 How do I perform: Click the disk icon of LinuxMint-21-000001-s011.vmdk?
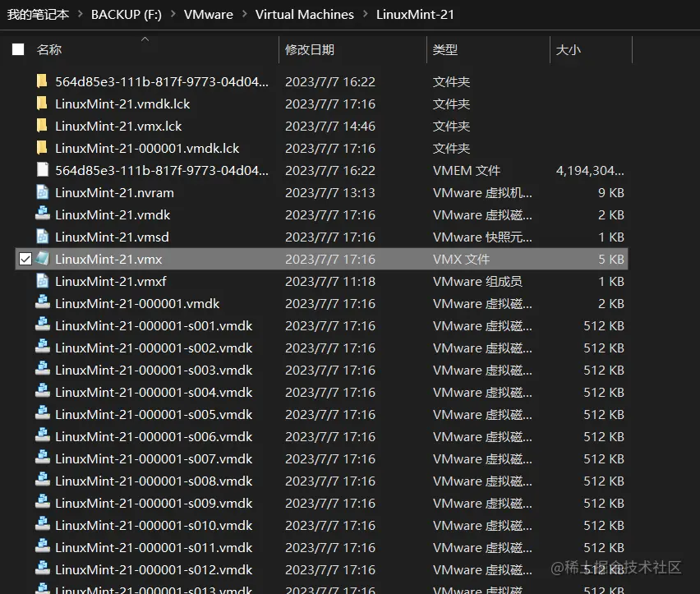(x=43, y=547)
